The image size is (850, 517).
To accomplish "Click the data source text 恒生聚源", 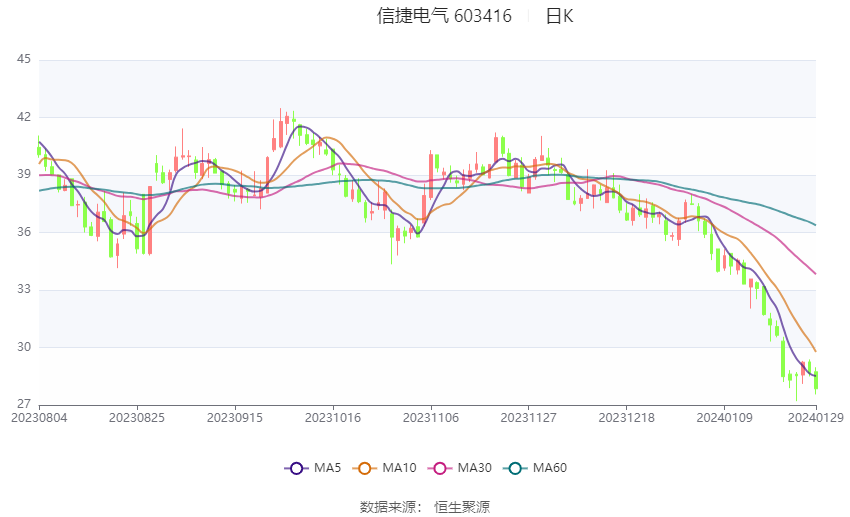I will pos(462,507).
